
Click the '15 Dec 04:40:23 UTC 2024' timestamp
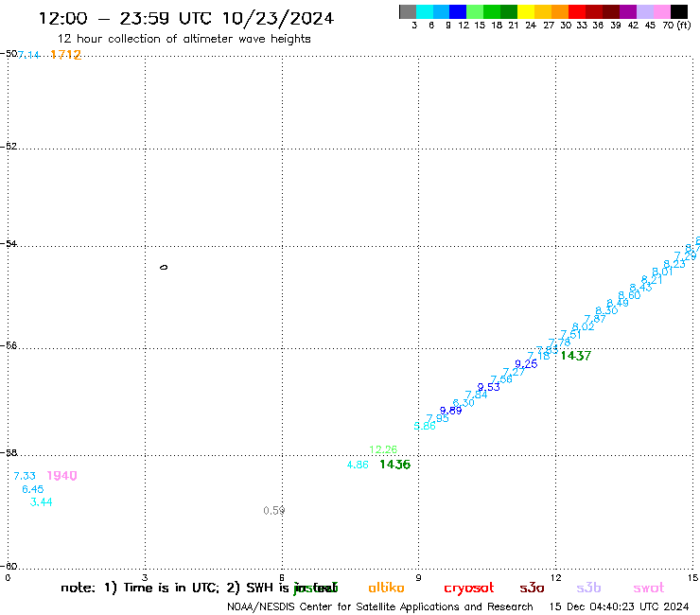pyautogui.click(x=620, y=606)
